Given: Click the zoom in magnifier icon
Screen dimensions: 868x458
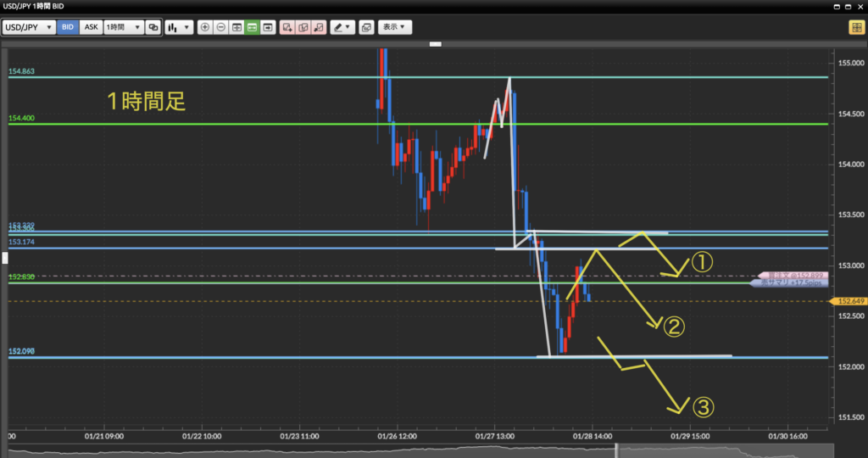Looking at the screenshot, I should (x=204, y=27).
